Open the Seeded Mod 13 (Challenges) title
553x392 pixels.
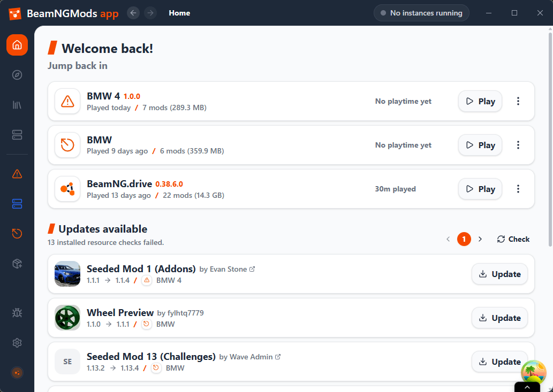pyautogui.click(x=151, y=356)
